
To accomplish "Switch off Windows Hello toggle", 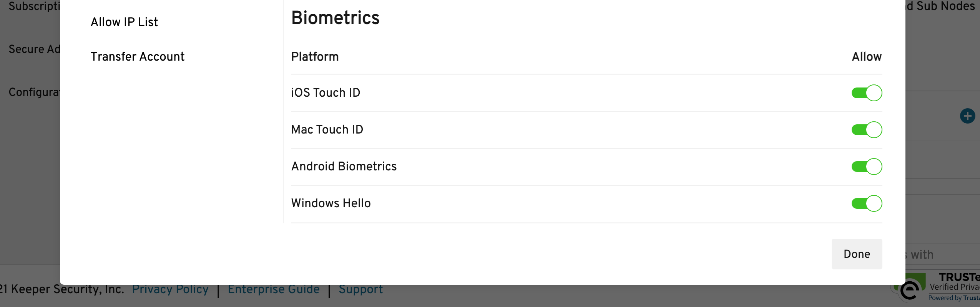I will click(866, 203).
